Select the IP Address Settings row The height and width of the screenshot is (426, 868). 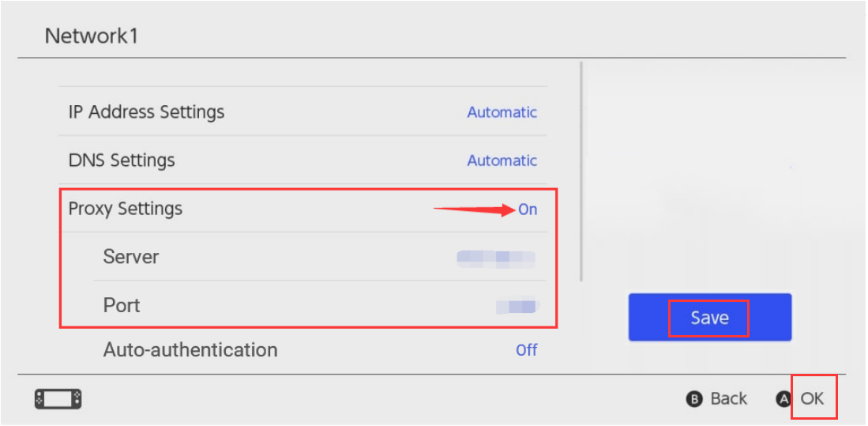coord(302,112)
